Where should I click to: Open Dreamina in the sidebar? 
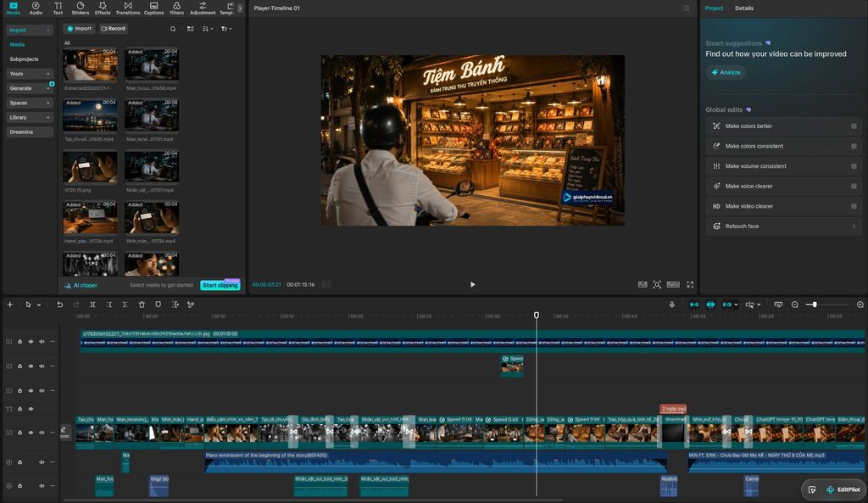[x=30, y=131]
